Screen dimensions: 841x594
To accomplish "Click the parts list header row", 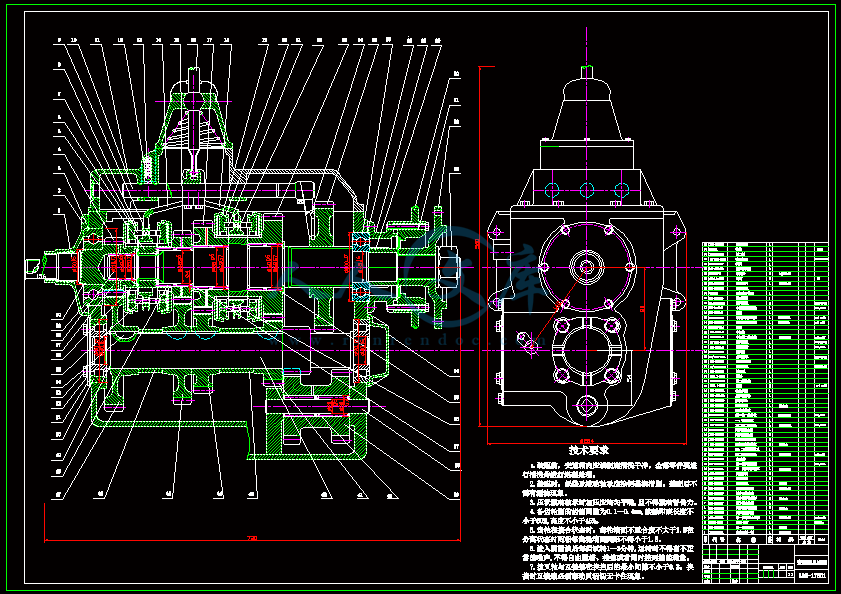I will [x=765, y=540].
